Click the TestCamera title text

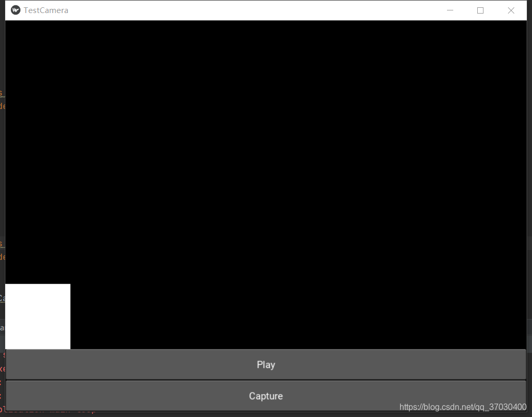pyautogui.click(x=46, y=10)
